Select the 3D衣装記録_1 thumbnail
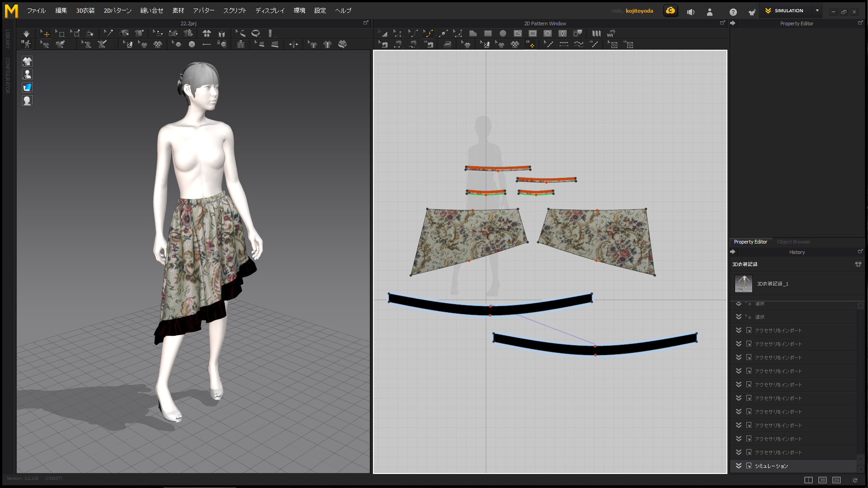Image resolution: width=868 pixels, height=488 pixels. pos(744,284)
